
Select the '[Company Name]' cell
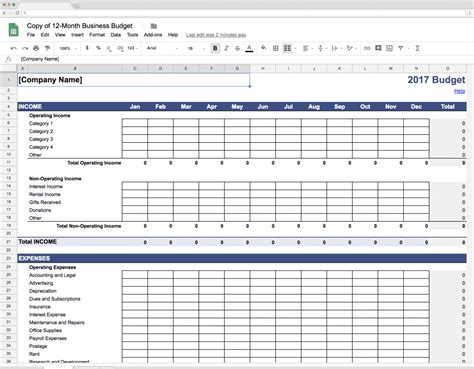coord(133,80)
